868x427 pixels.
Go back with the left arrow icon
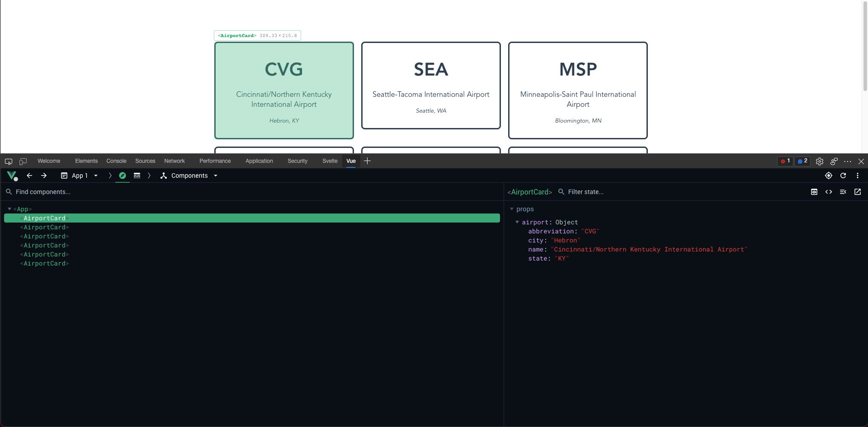(x=29, y=176)
